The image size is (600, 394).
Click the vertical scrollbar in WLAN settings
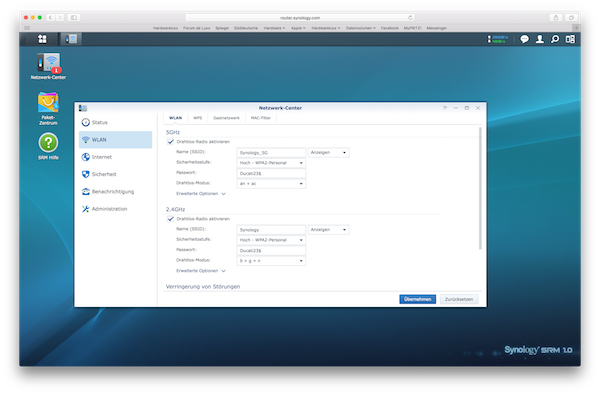coord(480,188)
